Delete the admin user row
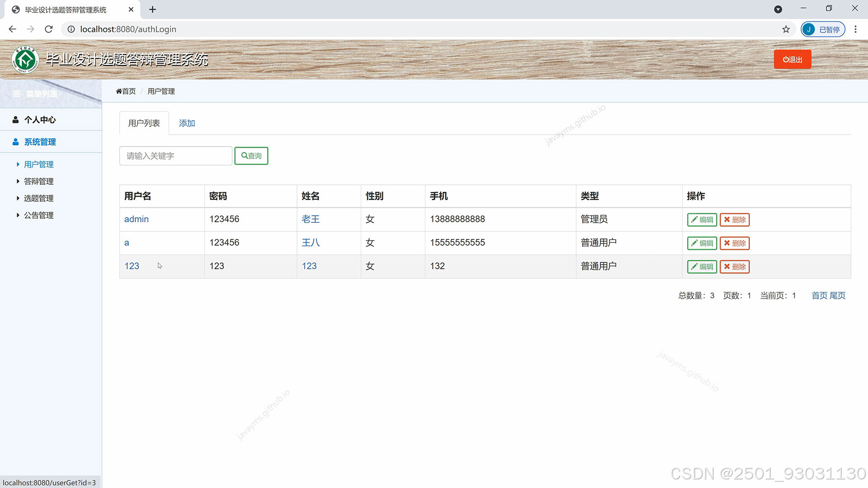 (x=735, y=220)
